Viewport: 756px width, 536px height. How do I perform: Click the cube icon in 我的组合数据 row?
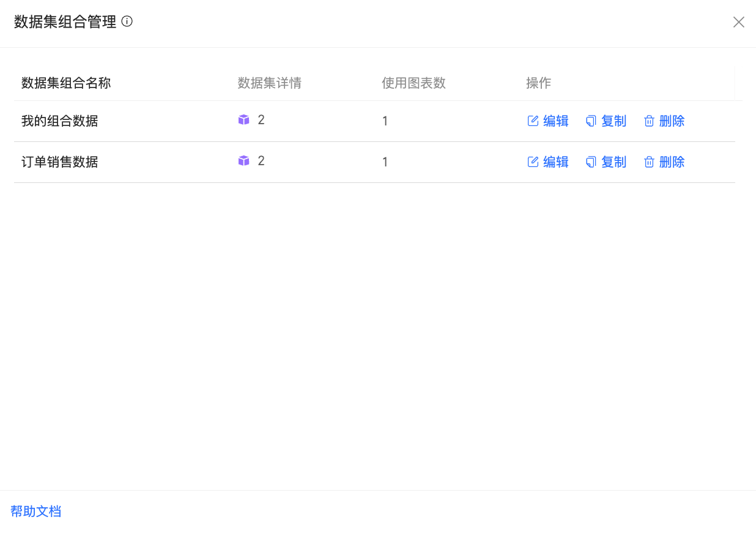(243, 120)
